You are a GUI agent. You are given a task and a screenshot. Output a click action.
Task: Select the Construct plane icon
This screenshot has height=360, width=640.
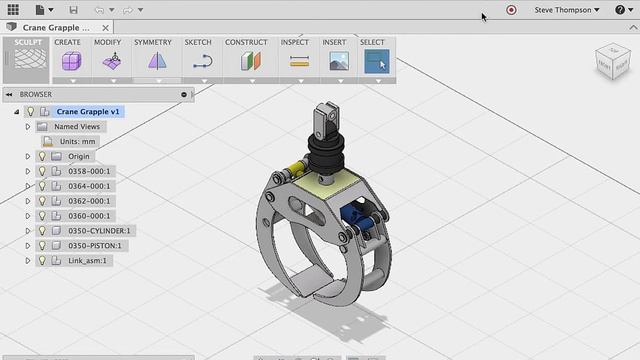coord(251,61)
